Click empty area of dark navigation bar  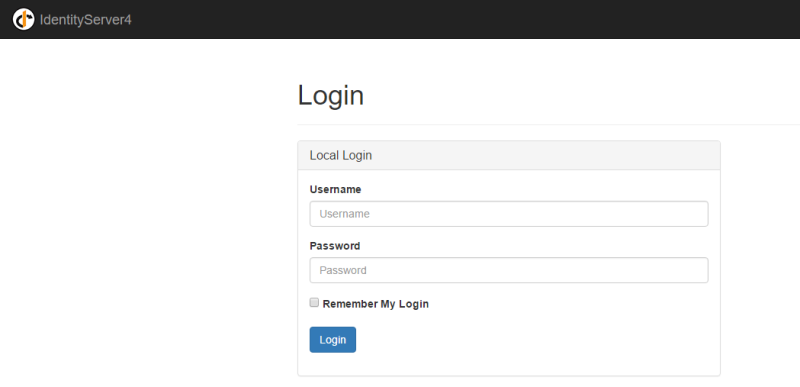point(459,19)
